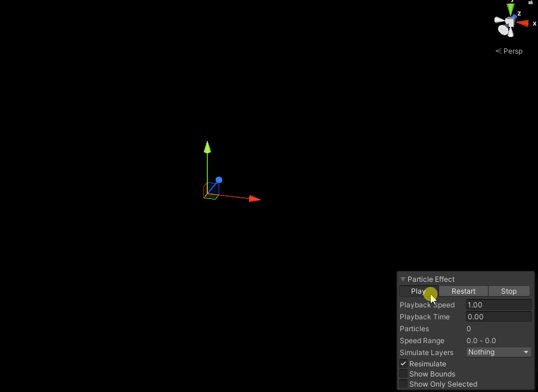Screen dimensions: 538x392
Task: Uncheck the Resimulate checkbox
Action: 403,363
